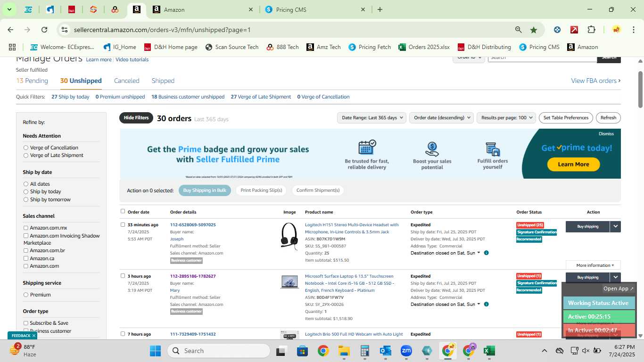Apply Business customer unshipped quick filter

[x=188, y=97]
